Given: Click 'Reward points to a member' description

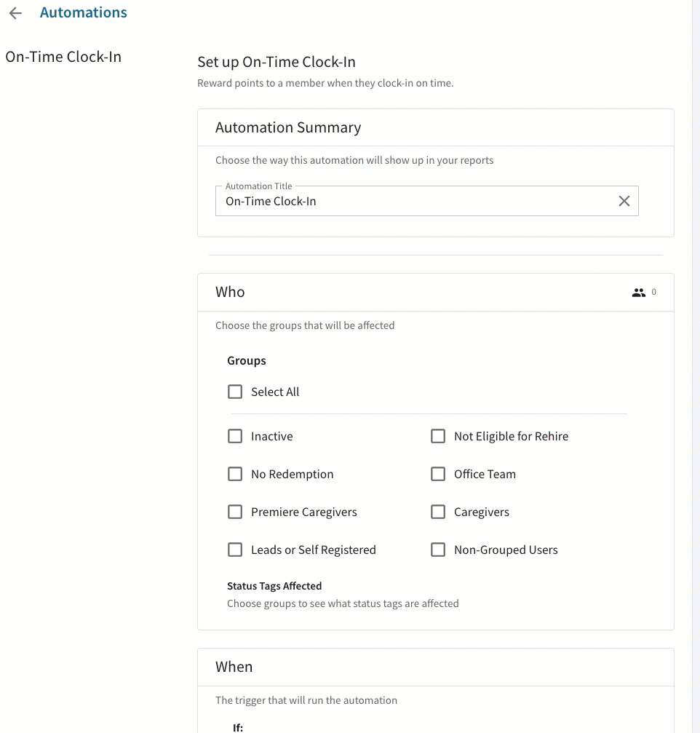Looking at the screenshot, I should point(325,83).
